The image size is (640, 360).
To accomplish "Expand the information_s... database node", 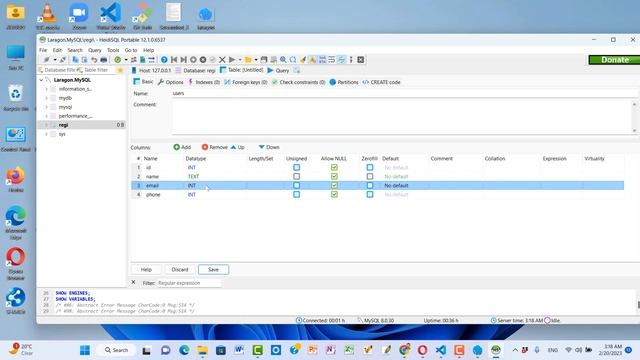I will (46, 89).
